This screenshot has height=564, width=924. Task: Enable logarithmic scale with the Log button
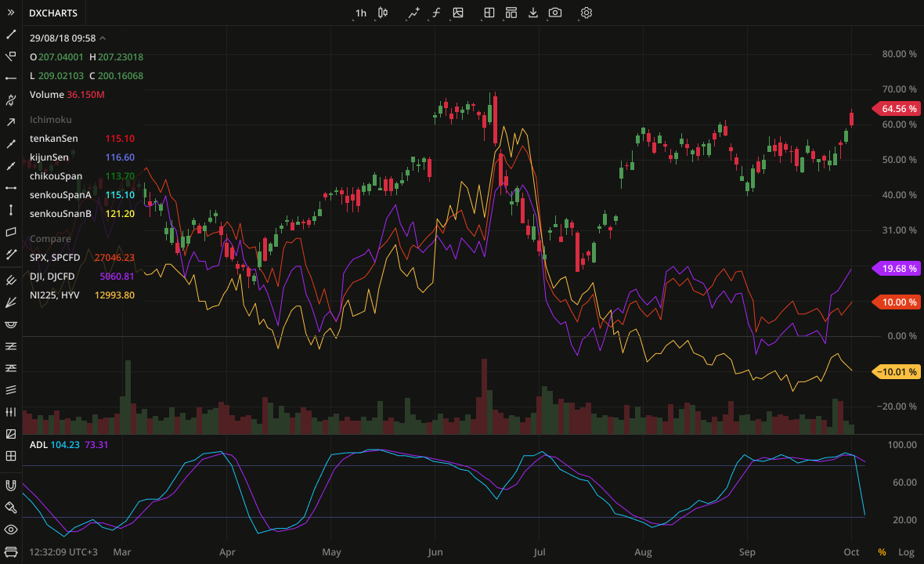[x=906, y=552]
